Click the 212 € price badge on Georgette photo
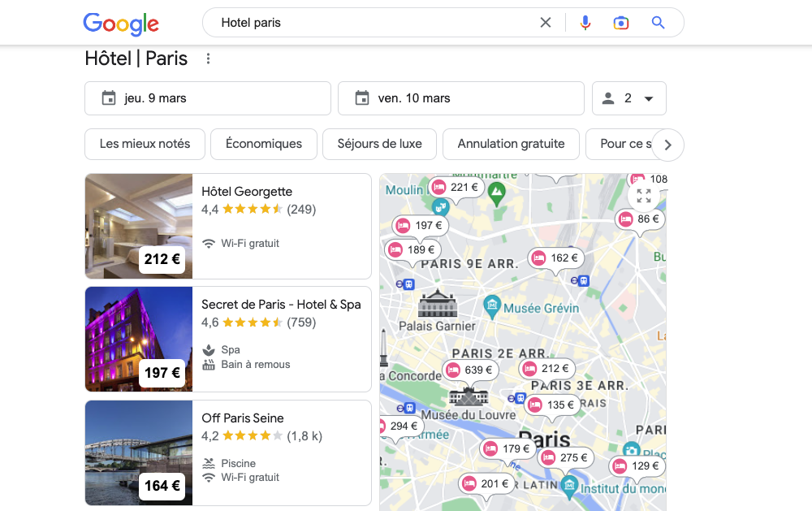This screenshot has width=812, height=511. (162, 259)
